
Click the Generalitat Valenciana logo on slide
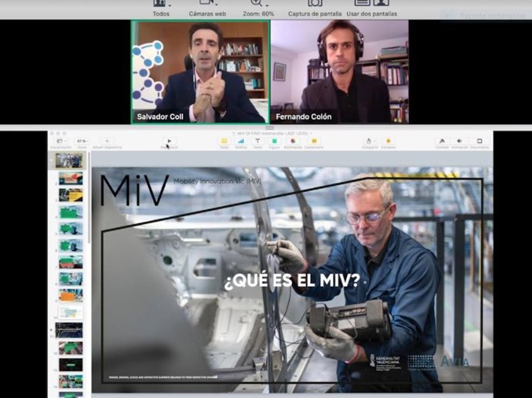pyautogui.click(x=385, y=363)
